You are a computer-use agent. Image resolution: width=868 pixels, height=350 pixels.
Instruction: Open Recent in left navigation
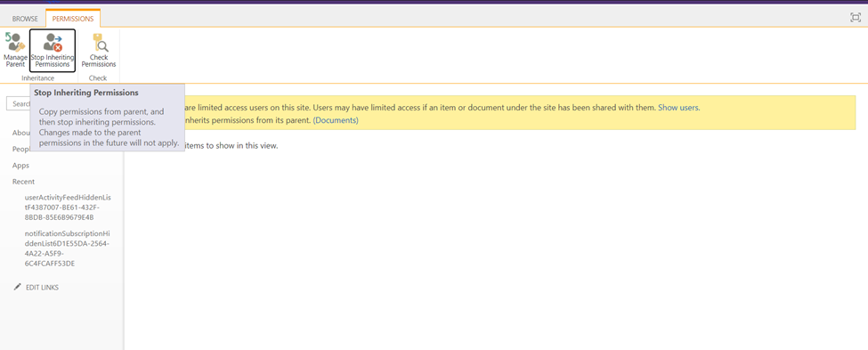tap(24, 182)
